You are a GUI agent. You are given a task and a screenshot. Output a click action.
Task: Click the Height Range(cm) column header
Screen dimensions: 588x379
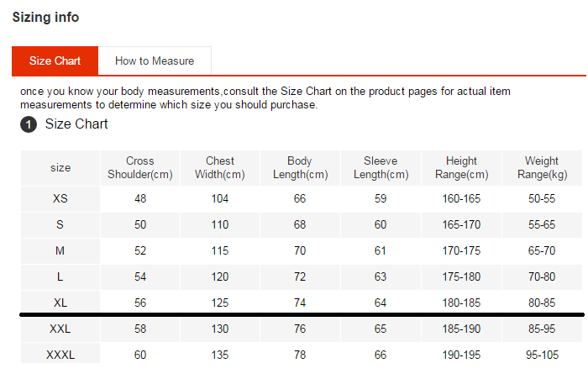(461, 168)
